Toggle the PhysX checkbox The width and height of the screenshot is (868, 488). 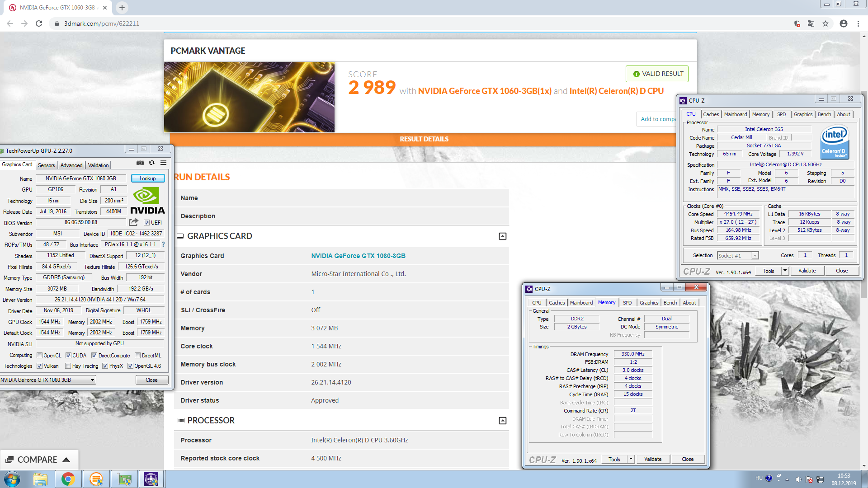click(x=105, y=366)
